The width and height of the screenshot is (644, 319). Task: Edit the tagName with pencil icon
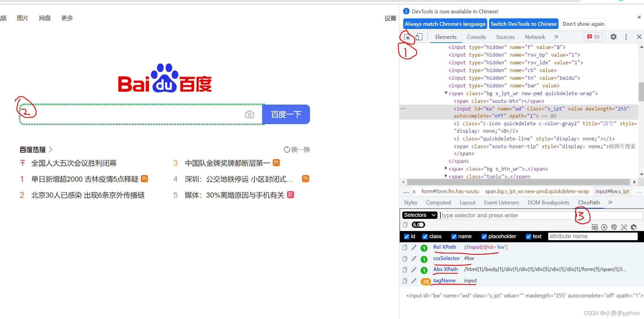click(414, 281)
